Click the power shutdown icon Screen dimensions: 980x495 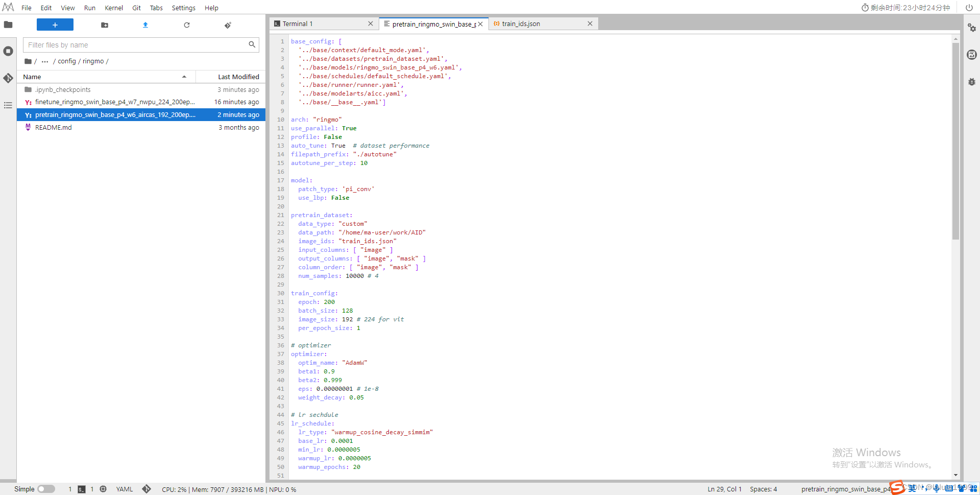[x=969, y=8]
